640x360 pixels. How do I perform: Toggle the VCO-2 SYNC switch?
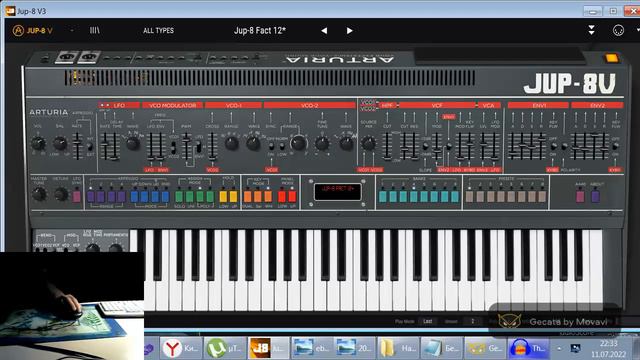click(x=271, y=146)
